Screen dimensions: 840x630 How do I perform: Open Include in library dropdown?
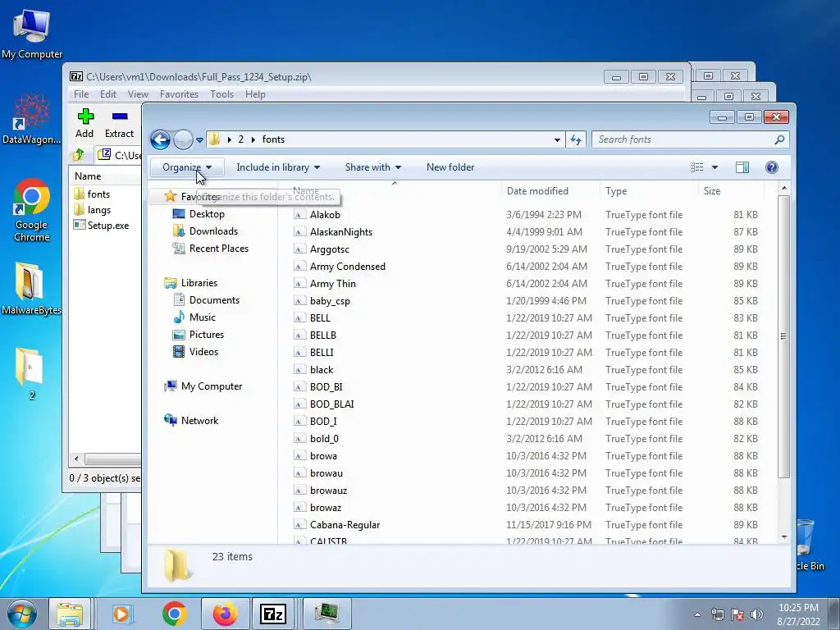pyautogui.click(x=278, y=167)
